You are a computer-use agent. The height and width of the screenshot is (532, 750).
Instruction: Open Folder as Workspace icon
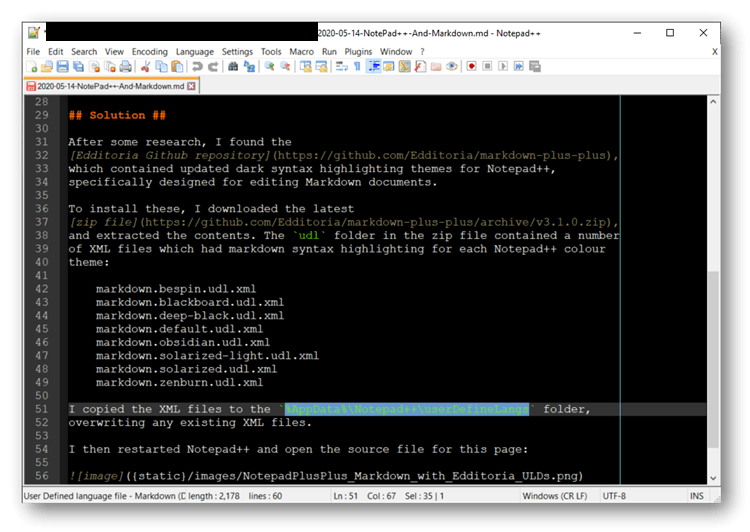coord(436,66)
